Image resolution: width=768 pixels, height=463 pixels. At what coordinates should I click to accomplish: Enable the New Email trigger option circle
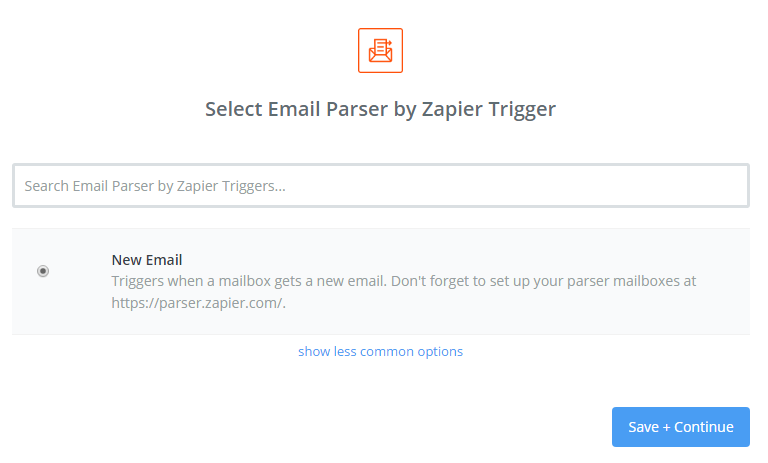click(43, 271)
